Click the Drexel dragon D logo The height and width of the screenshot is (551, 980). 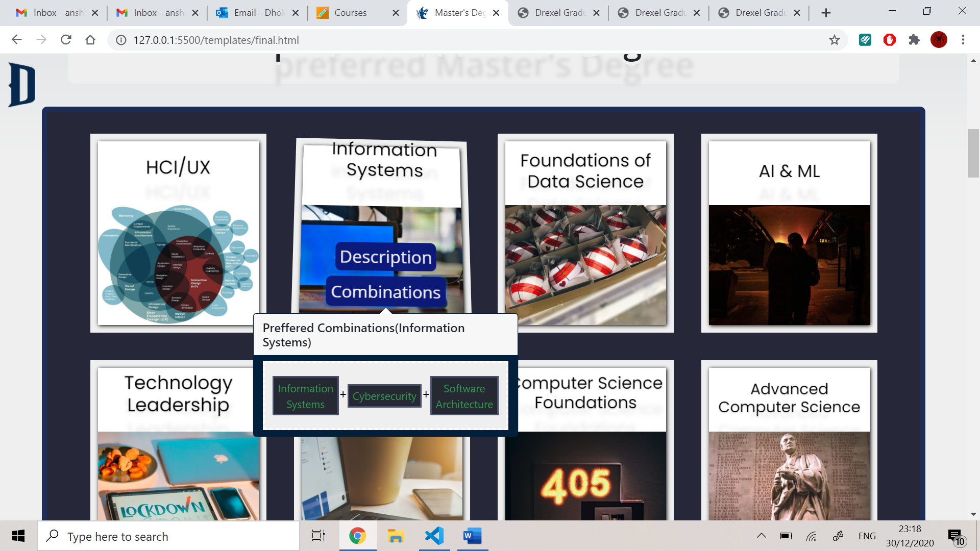(x=22, y=85)
